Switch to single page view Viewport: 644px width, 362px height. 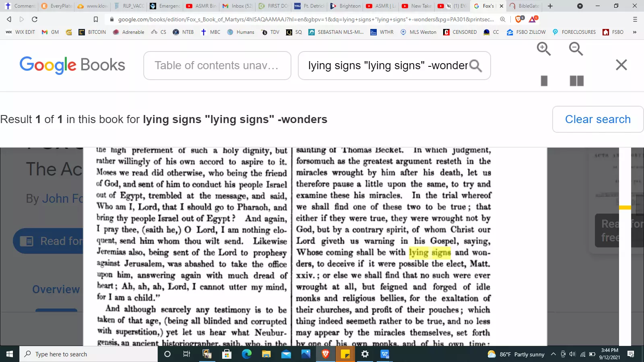(544, 81)
